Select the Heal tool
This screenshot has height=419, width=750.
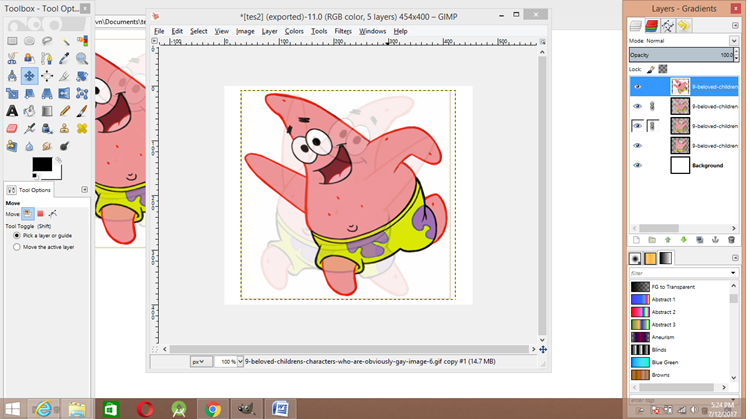click(x=82, y=128)
